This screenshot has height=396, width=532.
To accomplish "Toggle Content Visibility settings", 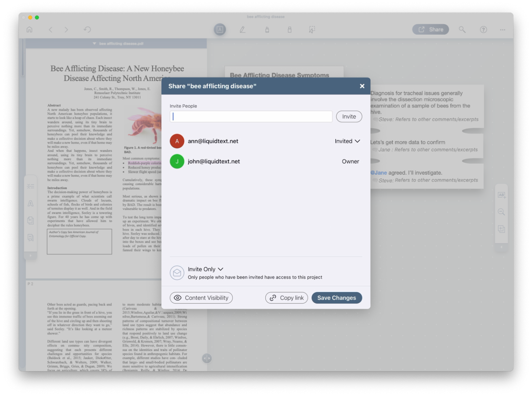I will click(x=201, y=298).
